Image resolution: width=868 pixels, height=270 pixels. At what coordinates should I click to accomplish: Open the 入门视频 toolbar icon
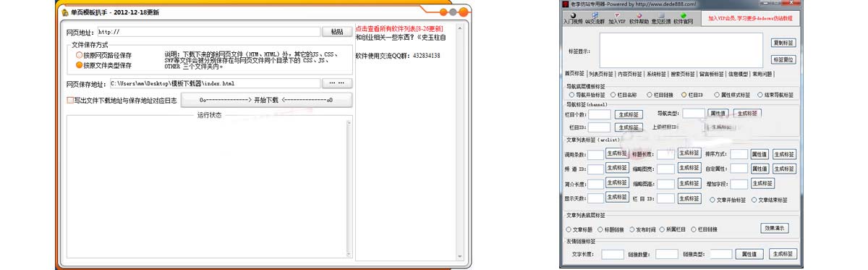(572, 18)
